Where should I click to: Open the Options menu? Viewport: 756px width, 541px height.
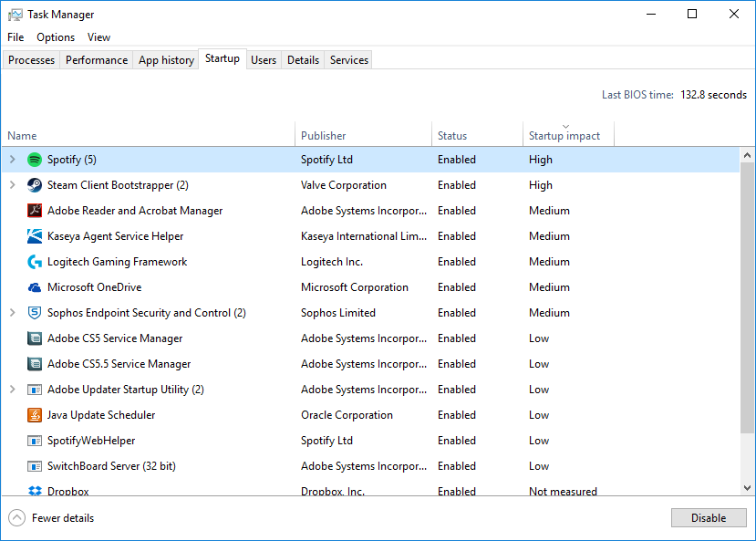[x=55, y=36]
